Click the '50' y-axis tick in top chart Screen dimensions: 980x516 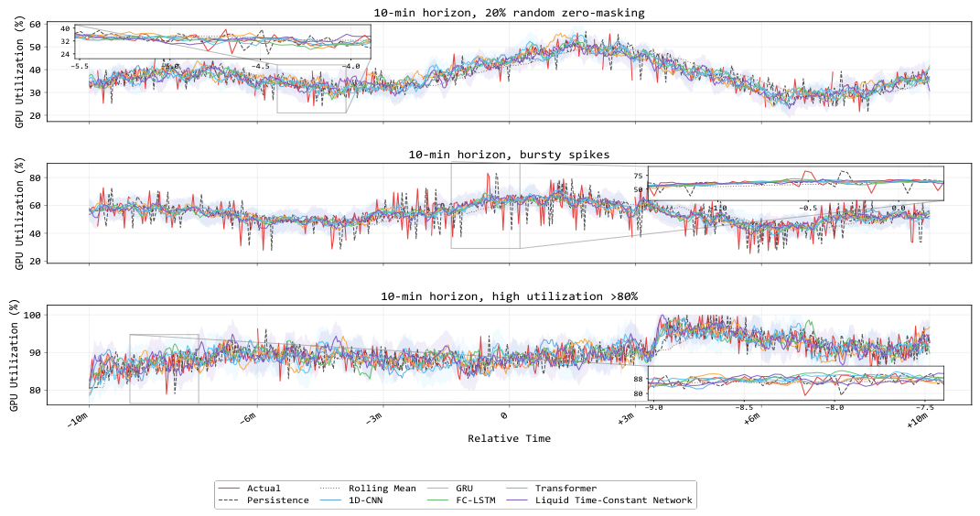(x=36, y=47)
